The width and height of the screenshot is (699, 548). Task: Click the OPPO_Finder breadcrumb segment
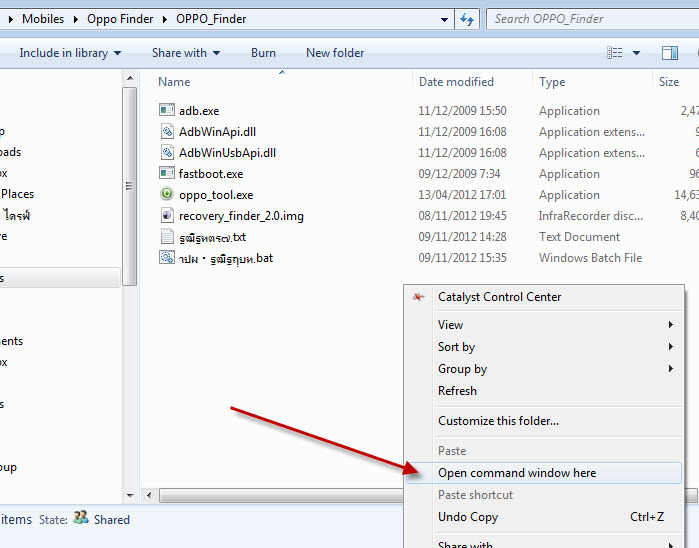(211, 19)
